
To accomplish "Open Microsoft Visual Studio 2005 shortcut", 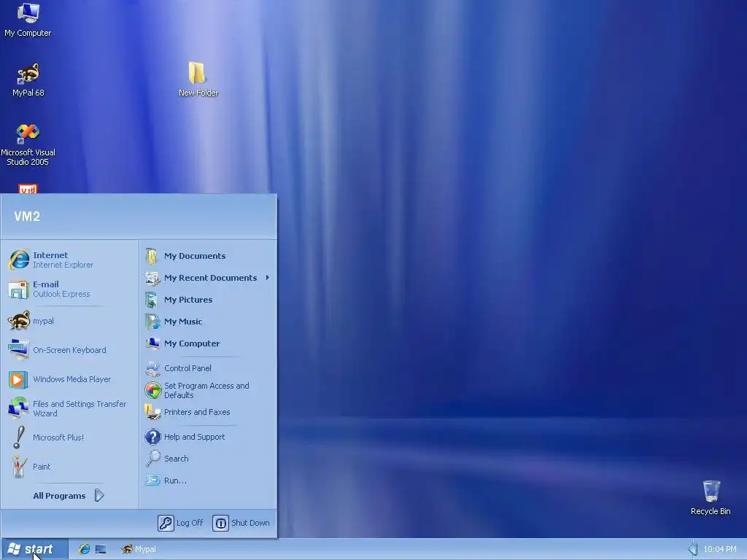I will [x=28, y=144].
